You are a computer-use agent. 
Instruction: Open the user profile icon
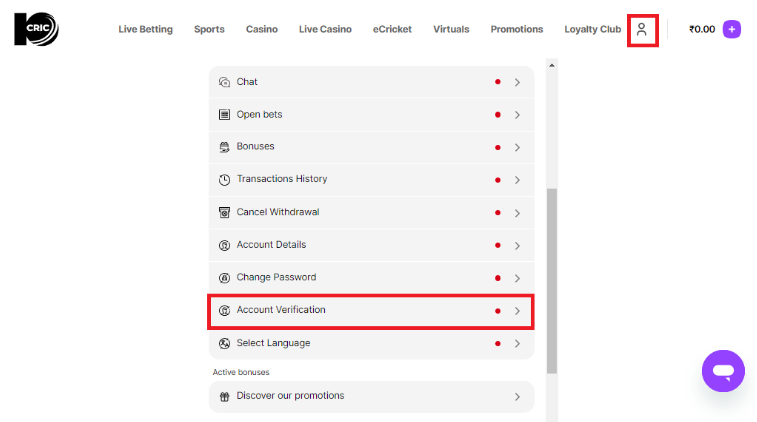pyautogui.click(x=642, y=30)
